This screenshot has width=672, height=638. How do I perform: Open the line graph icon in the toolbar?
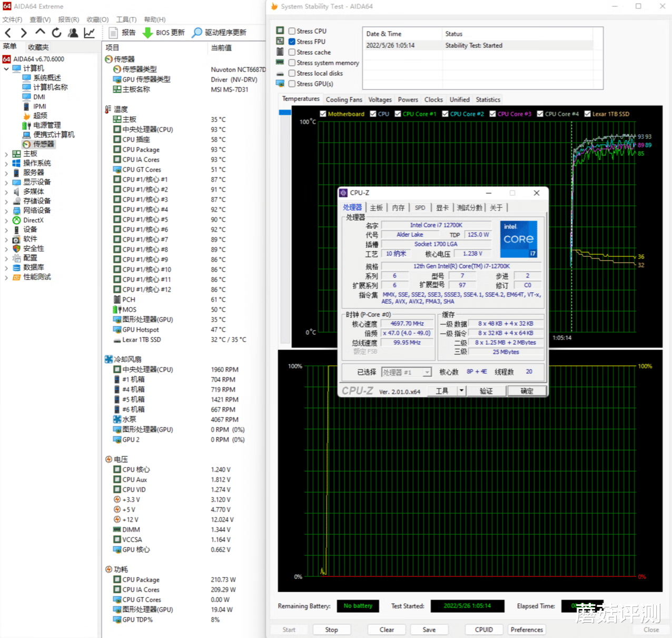click(x=90, y=33)
